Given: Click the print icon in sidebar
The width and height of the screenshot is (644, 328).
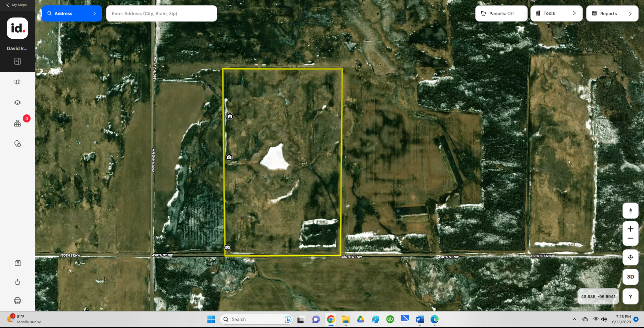Looking at the screenshot, I should tap(17, 301).
